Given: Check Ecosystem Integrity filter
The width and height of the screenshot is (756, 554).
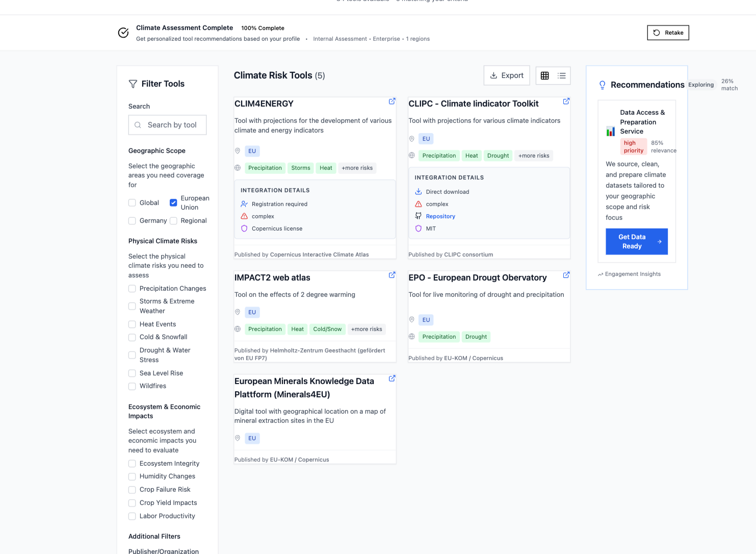Looking at the screenshot, I should [132, 464].
